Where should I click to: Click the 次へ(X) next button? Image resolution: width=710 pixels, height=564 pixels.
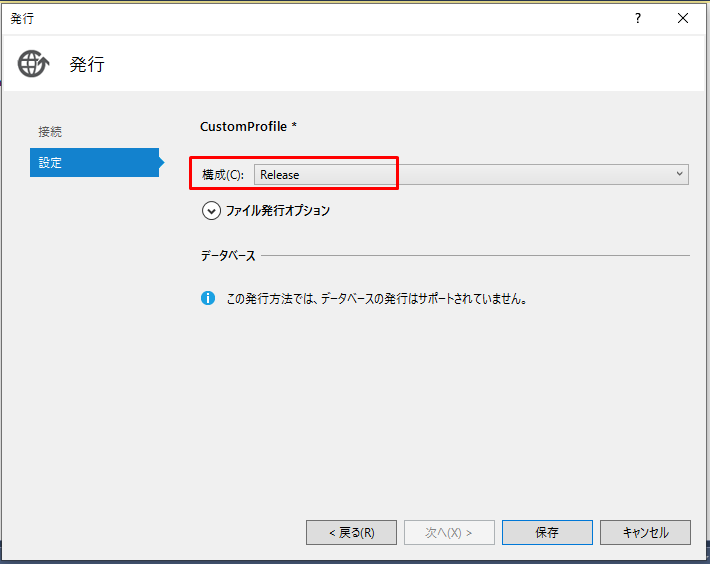point(449,532)
